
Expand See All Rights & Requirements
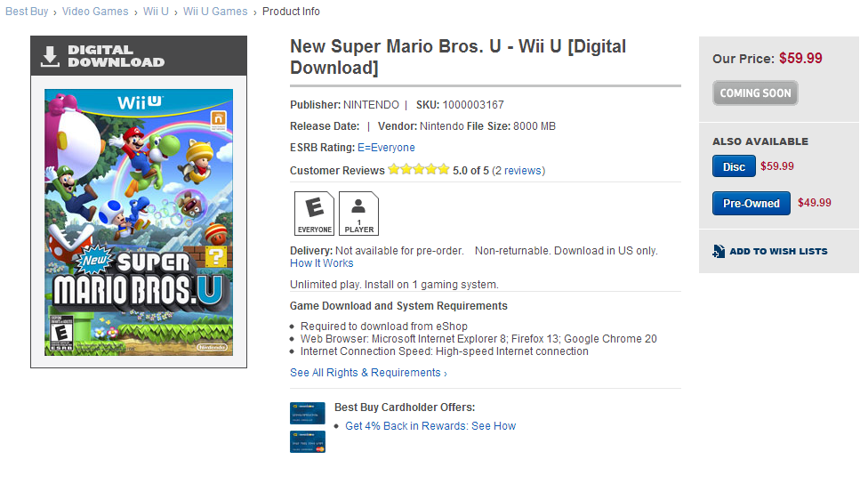[x=368, y=373]
